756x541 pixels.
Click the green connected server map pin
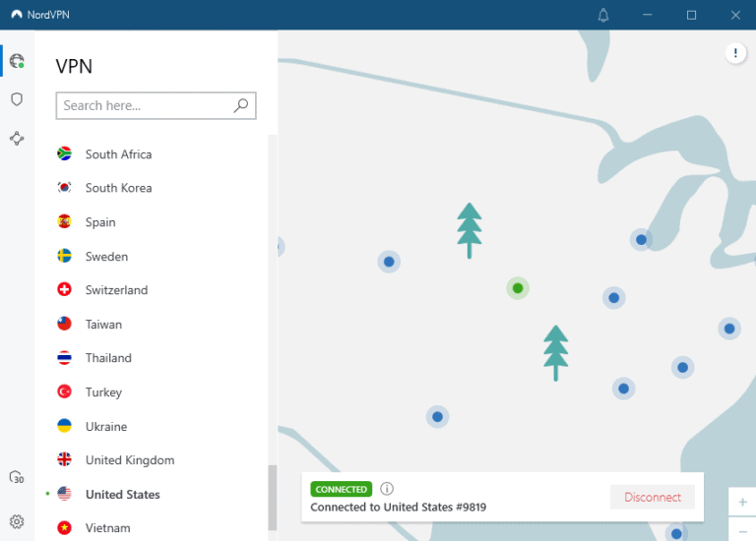518,288
